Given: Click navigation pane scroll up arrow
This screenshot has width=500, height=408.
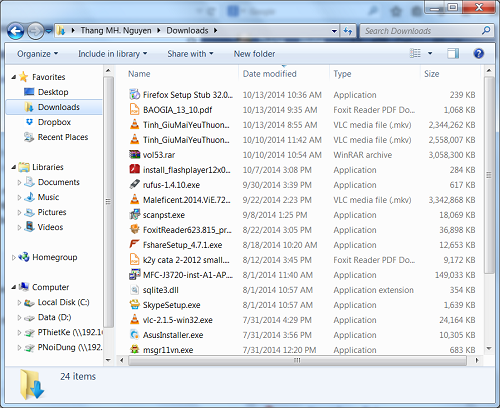Looking at the screenshot, I should coord(108,71).
